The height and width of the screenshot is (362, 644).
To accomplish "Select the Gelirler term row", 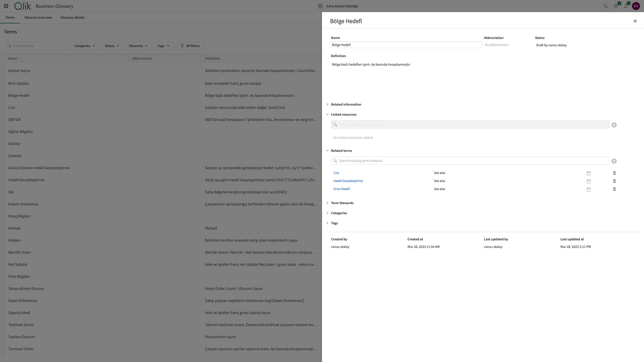I will tap(163, 144).
